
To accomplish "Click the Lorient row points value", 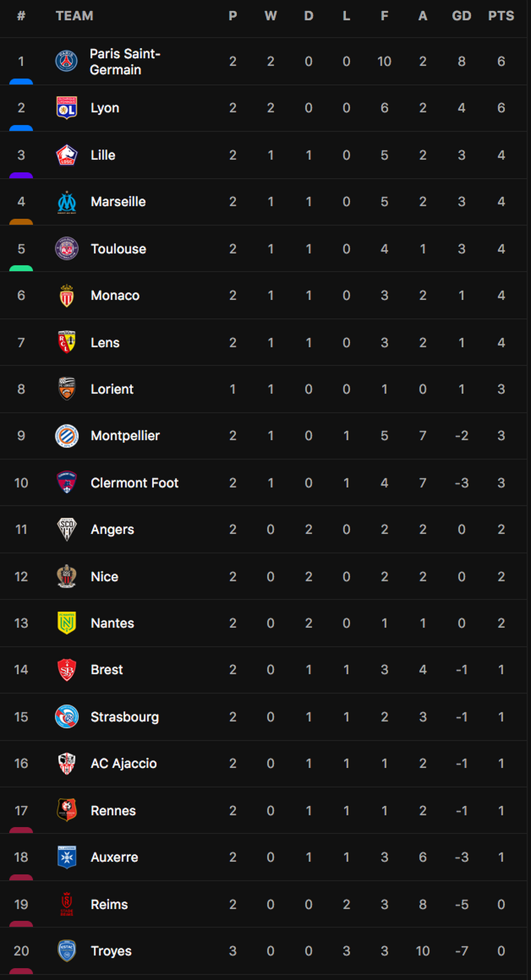I will [501, 389].
